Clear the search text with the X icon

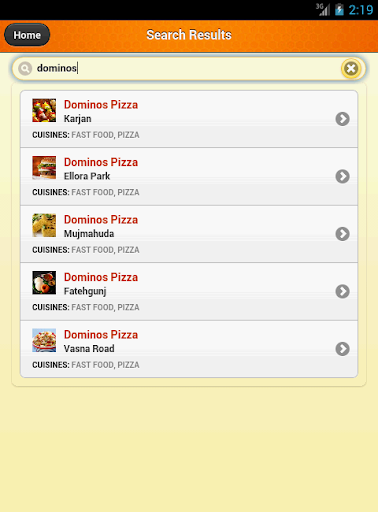pos(351,69)
